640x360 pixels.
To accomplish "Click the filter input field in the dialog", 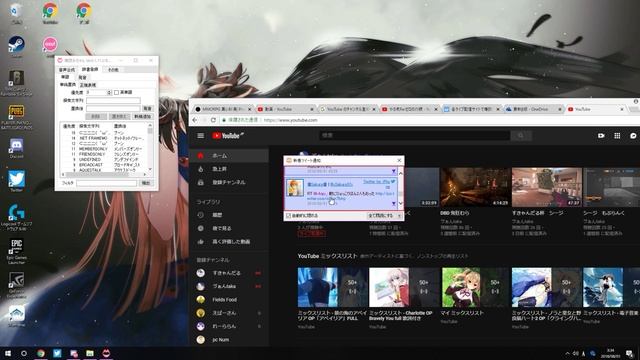I will (x=107, y=183).
